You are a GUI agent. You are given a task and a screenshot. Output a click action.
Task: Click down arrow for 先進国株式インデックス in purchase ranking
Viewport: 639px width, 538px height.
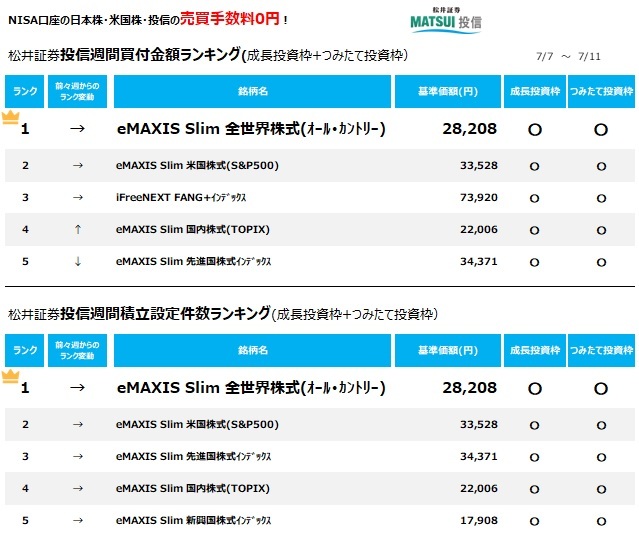coord(78,261)
